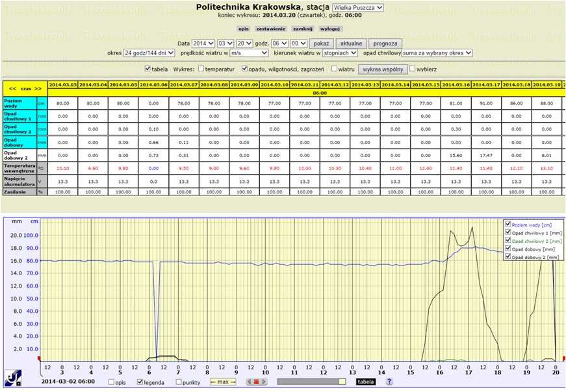Step the chart forward with right arrow
Screen dimensions: 566x392
coord(264,382)
